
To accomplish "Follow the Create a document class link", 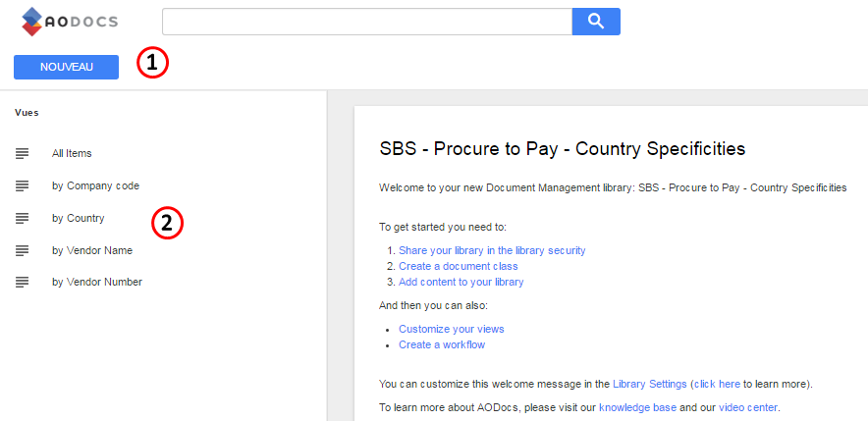I will point(458,266).
